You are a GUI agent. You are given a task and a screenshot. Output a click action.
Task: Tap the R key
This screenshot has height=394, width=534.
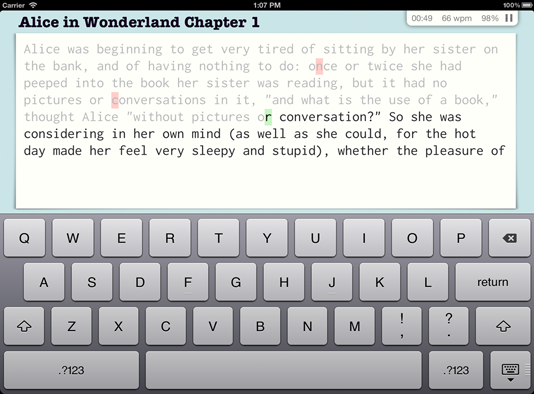point(170,238)
